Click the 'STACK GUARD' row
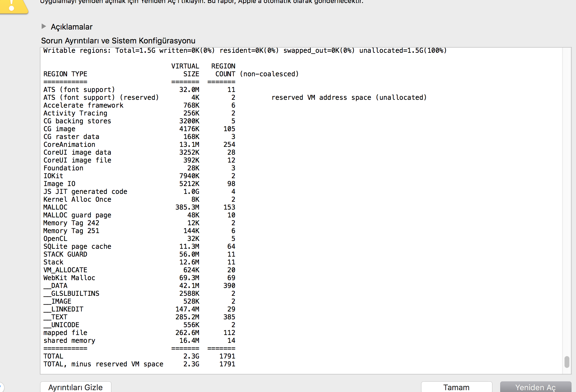Image resolution: width=576 pixels, height=392 pixels. [x=139, y=254]
